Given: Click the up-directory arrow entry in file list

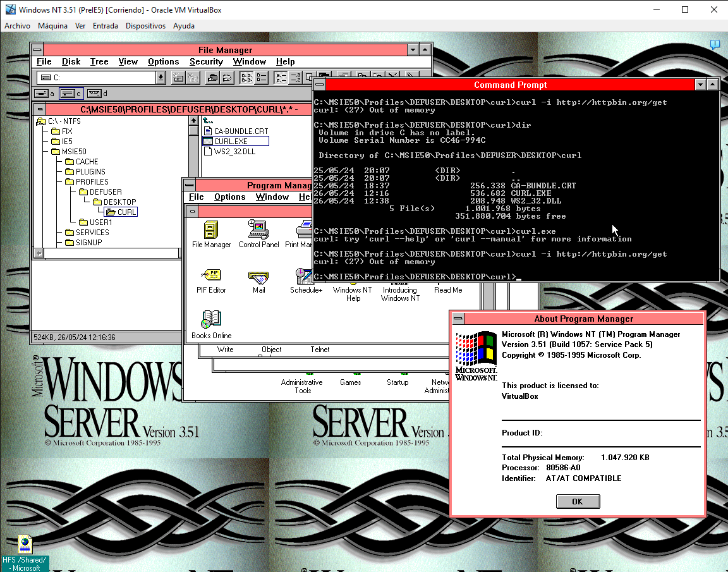Looking at the screenshot, I should pos(208,121).
